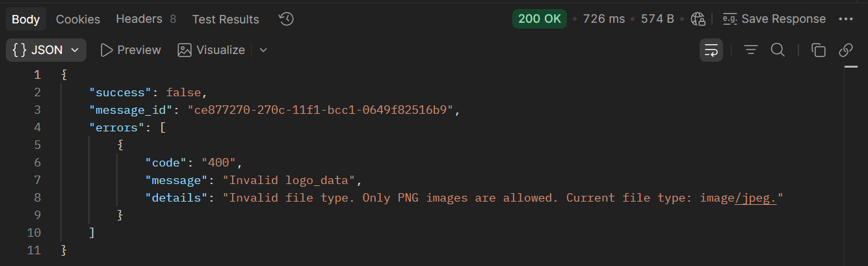Click the 200 OK status badge

(539, 20)
